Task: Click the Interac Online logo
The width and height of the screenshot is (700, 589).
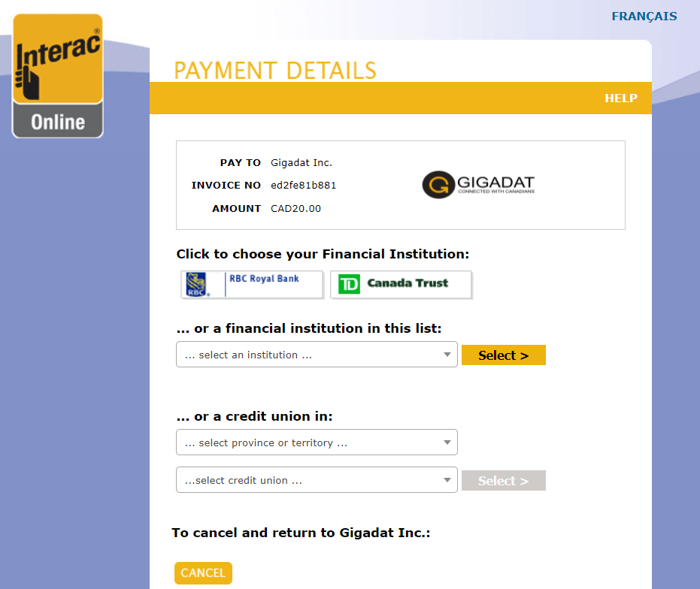Action: click(x=58, y=76)
